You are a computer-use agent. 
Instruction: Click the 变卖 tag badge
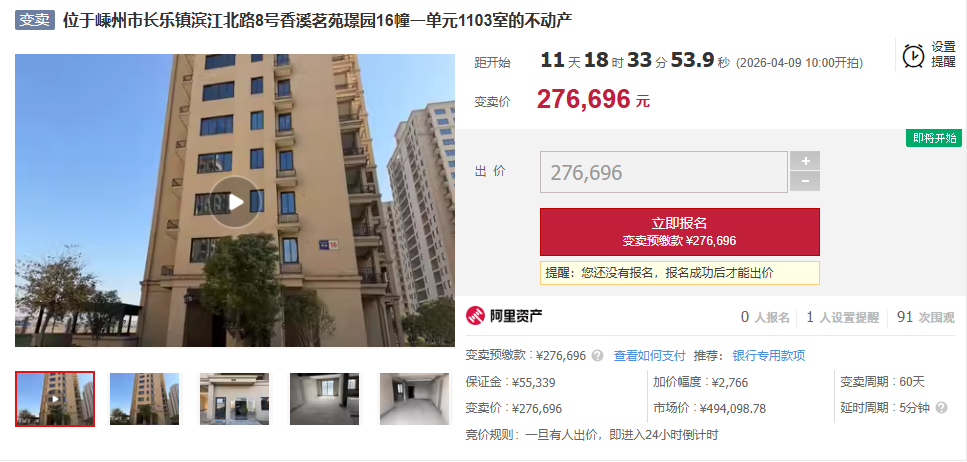coord(35,20)
